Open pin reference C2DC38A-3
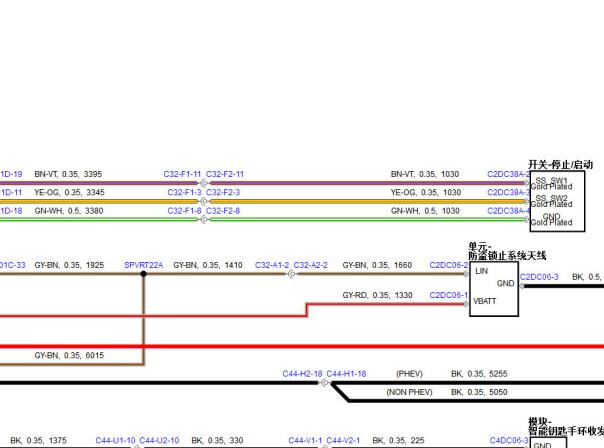The width and height of the screenshot is (604, 448). click(x=508, y=192)
